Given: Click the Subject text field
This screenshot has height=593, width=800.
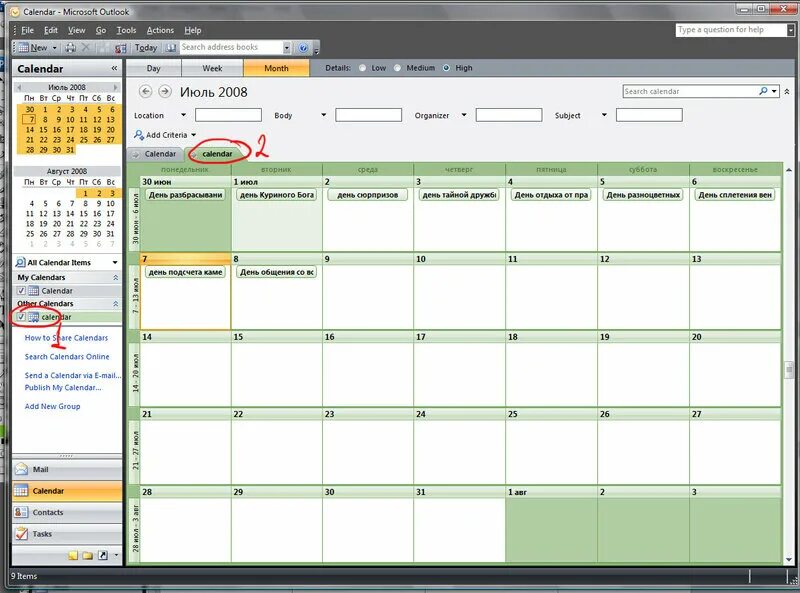Looking at the screenshot, I should pyautogui.click(x=649, y=115).
